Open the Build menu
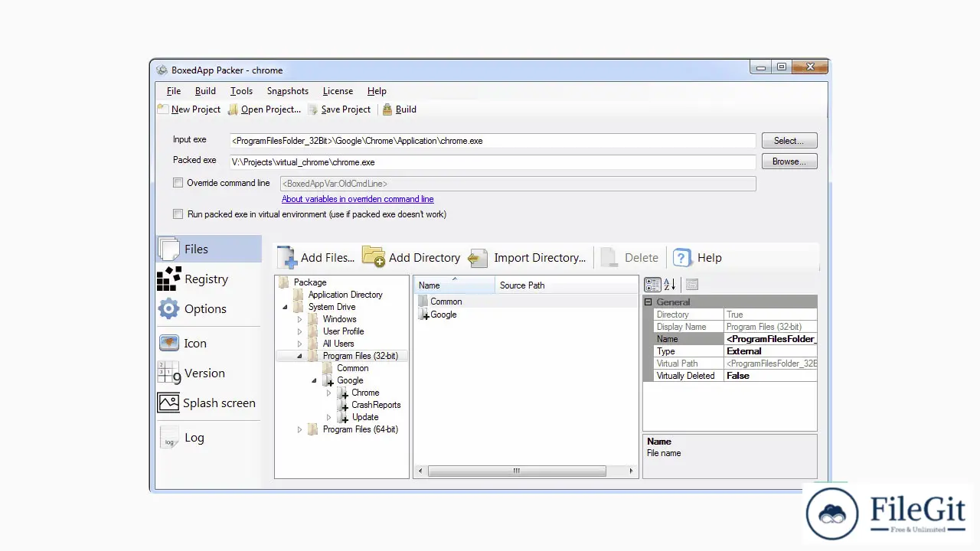The height and width of the screenshot is (551, 980). [205, 91]
